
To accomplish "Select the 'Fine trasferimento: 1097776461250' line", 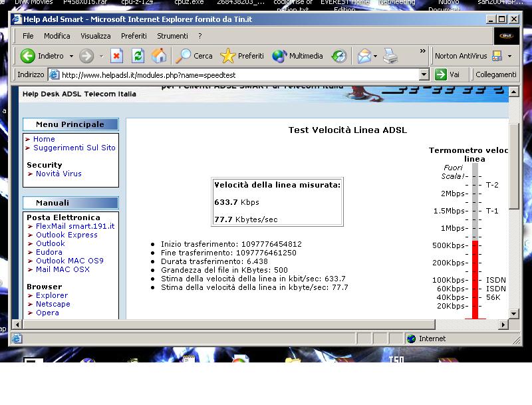I will pyautogui.click(x=228, y=253).
